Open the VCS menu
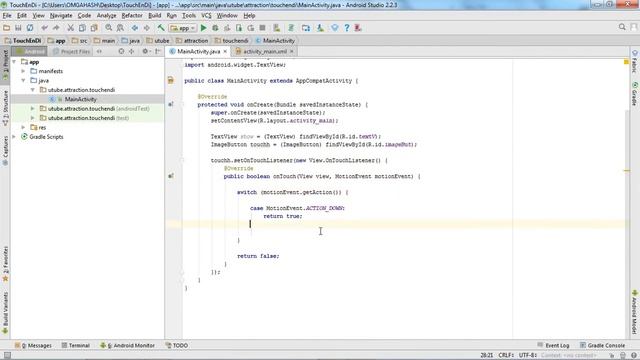 pos(206,16)
